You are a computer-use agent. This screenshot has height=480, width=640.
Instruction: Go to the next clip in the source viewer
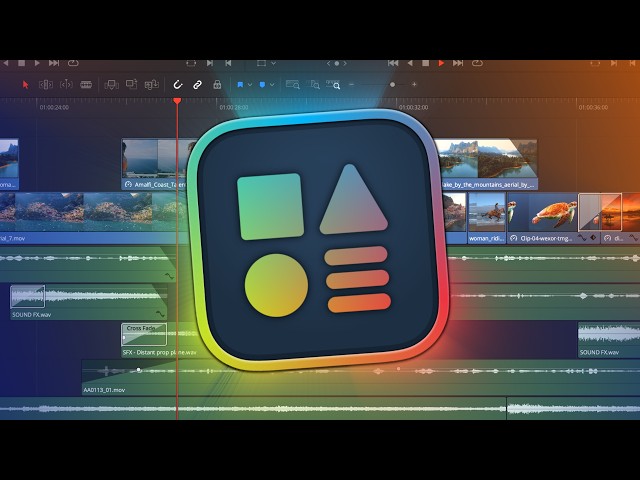pos(54,63)
